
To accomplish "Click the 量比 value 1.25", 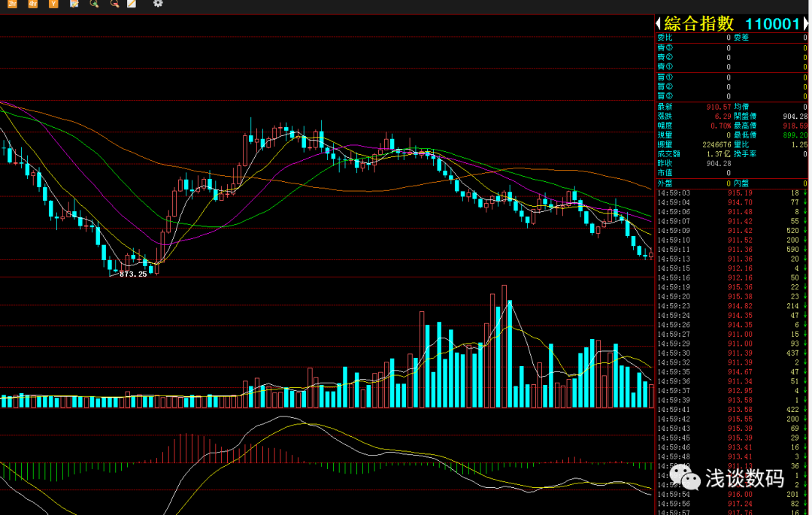I will click(799, 144).
